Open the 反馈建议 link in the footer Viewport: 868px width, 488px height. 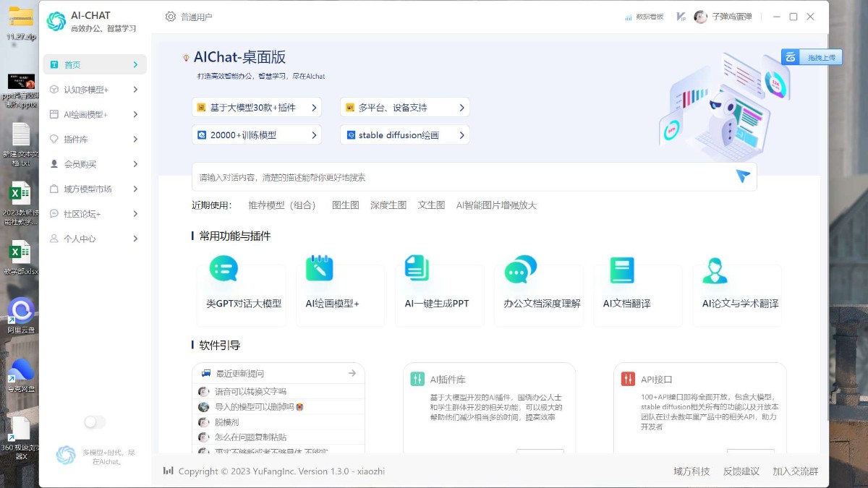741,471
